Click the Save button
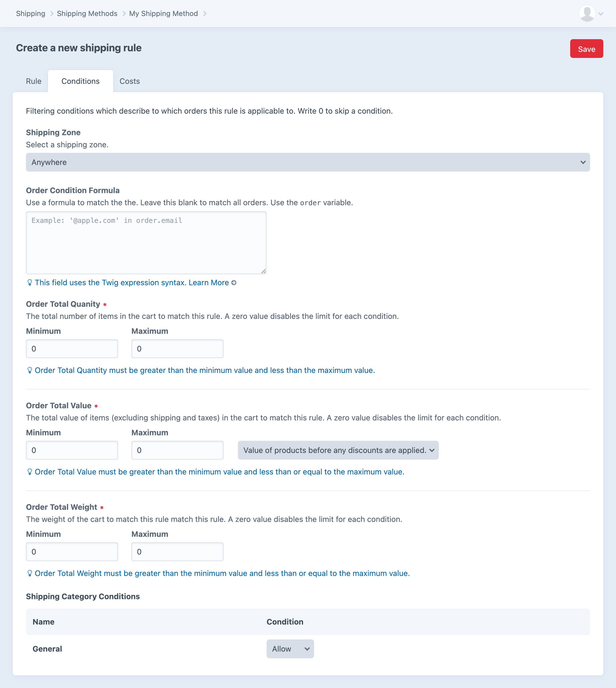The height and width of the screenshot is (688, 616). pos(586,49)
